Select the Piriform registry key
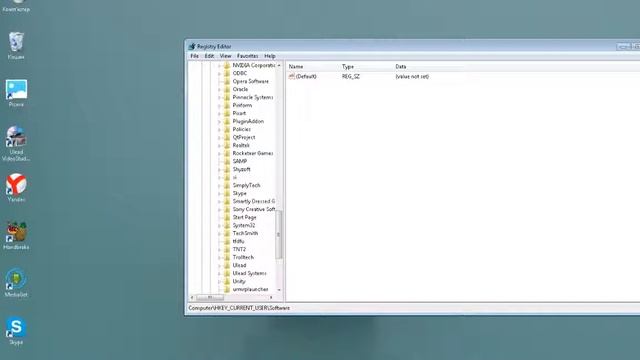 [242, 105]
